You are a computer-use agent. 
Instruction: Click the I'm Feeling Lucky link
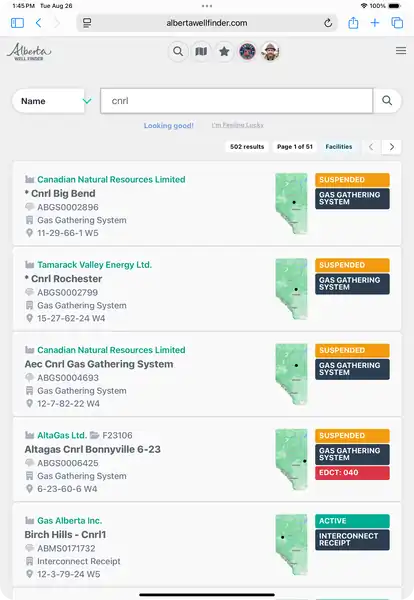point(238,125)
